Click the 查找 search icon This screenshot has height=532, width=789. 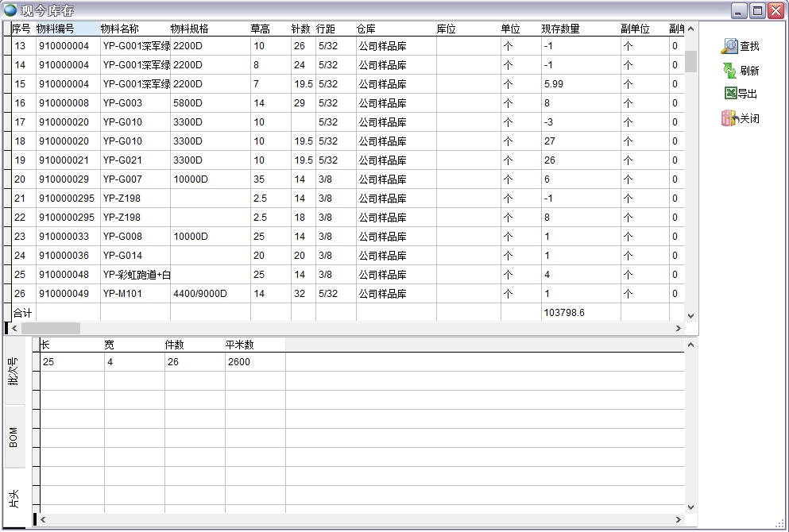729,47
